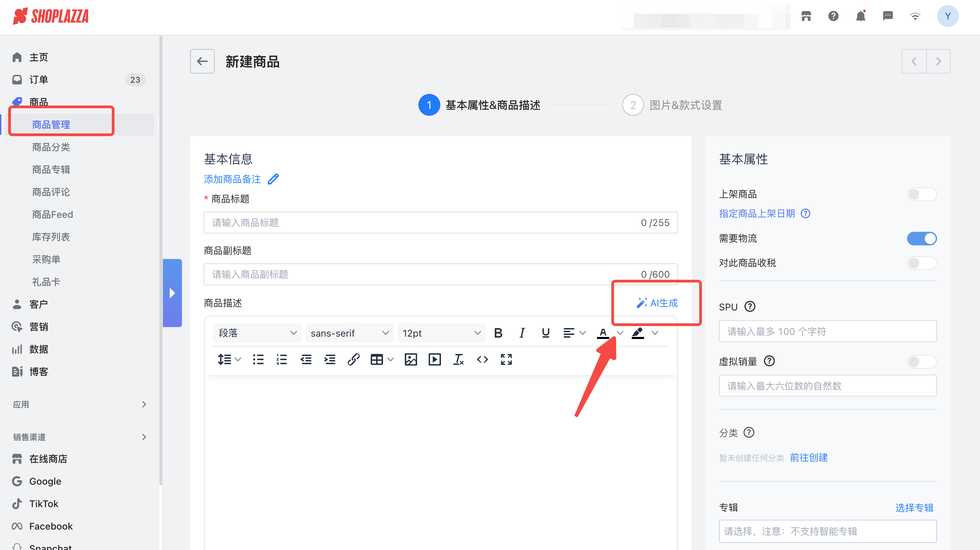Click 添加商品备注 to add a note
Screen dimensions: 980x550
click(232, 179)
